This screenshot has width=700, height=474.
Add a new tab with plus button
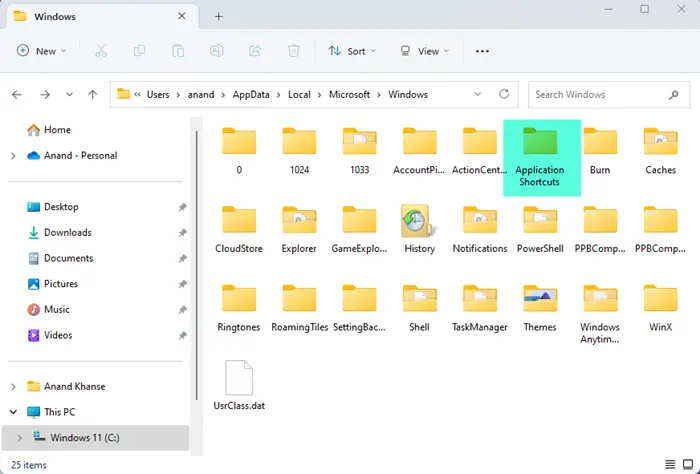[218, 17]
